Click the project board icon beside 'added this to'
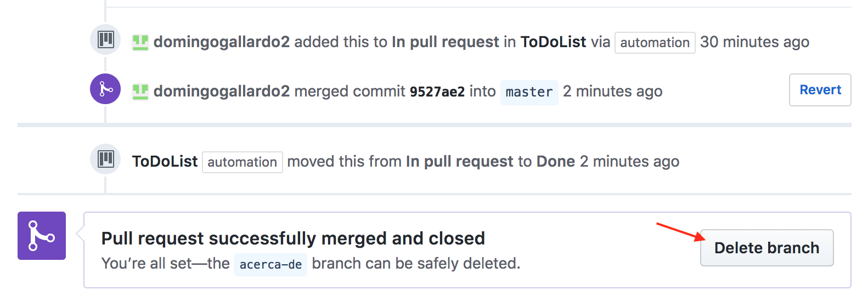 click(x=105, y=39)
